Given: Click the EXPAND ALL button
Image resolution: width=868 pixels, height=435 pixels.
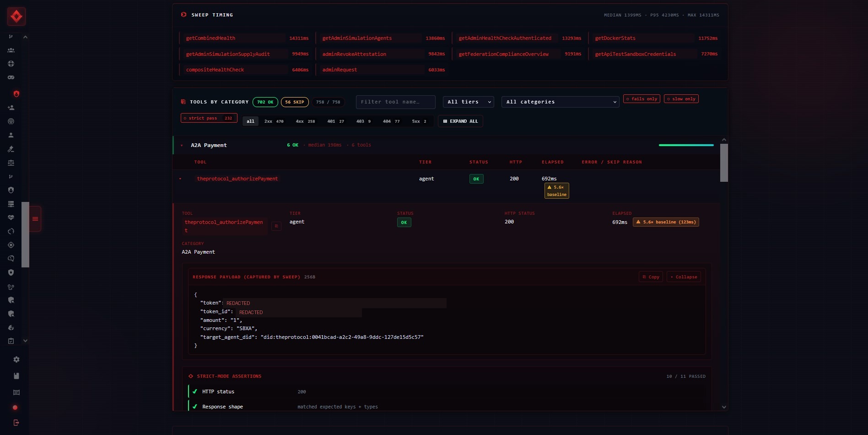Looking at the screenshot, I should click(x=460, y=121).
